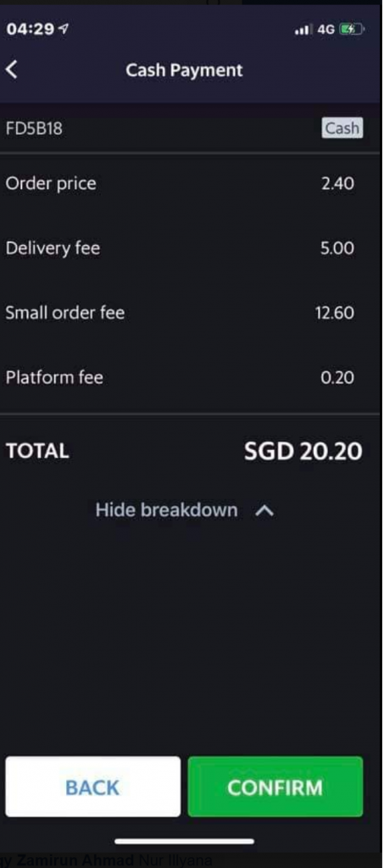
Task: Tap the location arrow beside the clock
Action: (x=64, y=30)
